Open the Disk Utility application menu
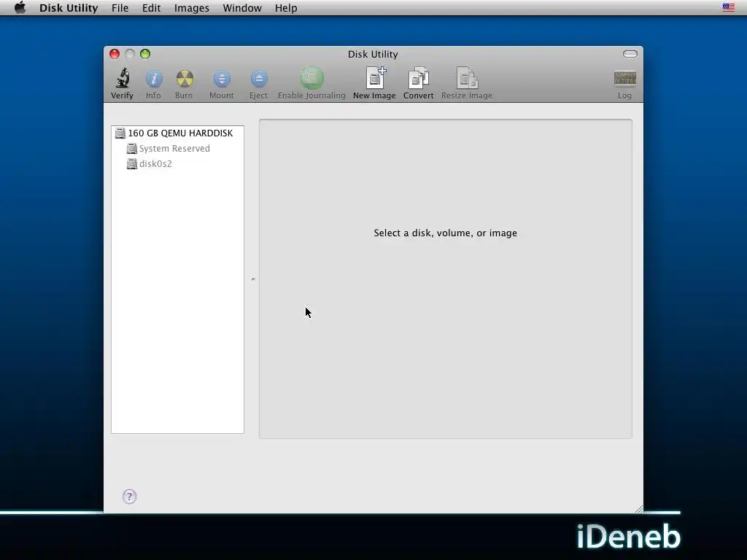747x560 pixels. point(69,7)
